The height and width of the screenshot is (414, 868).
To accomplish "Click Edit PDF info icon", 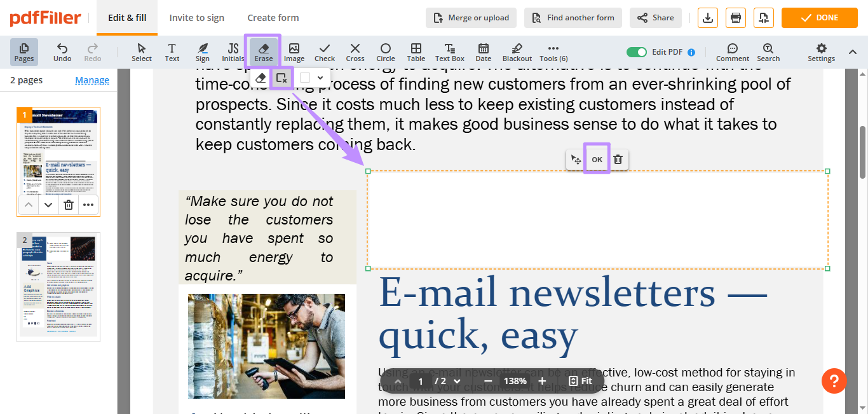I will 691,52.
